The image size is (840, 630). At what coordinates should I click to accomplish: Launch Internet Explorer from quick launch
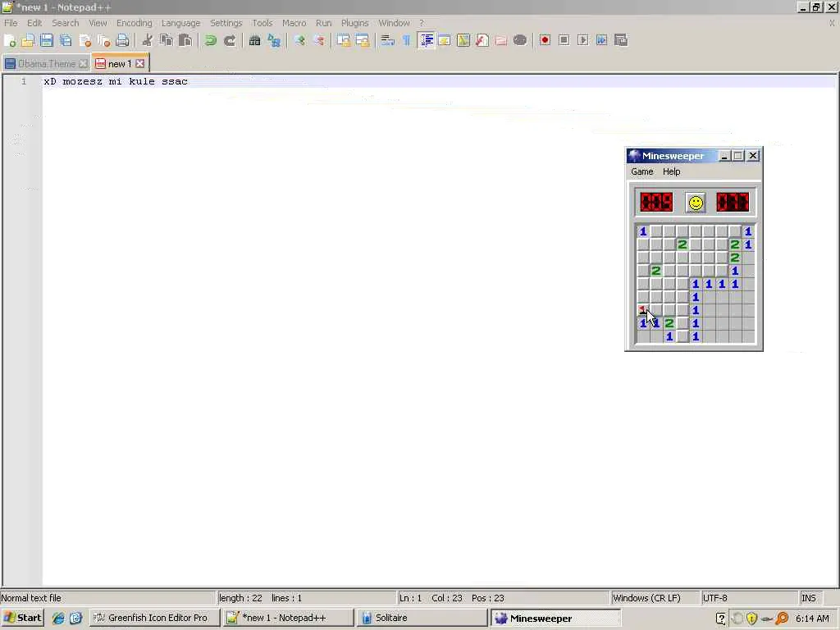pos(58,619)
